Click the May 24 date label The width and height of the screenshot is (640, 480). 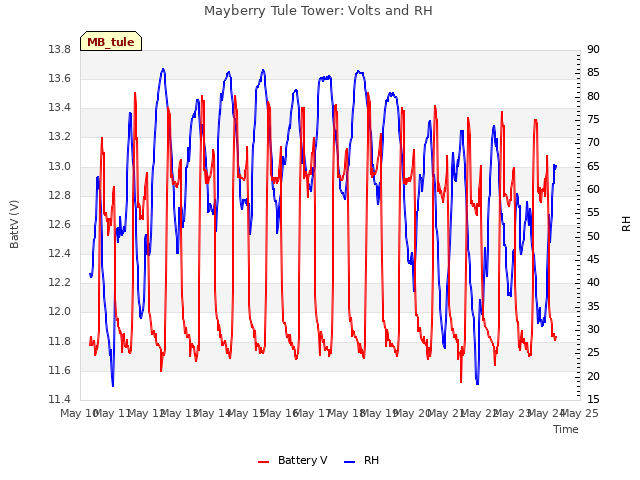547,413
